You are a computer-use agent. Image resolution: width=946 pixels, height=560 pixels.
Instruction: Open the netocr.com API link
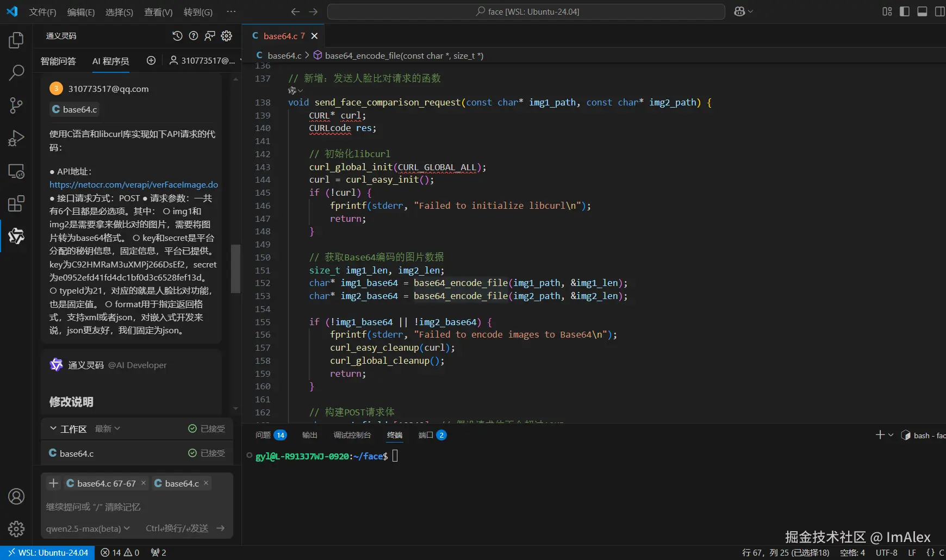coord(134,185)
